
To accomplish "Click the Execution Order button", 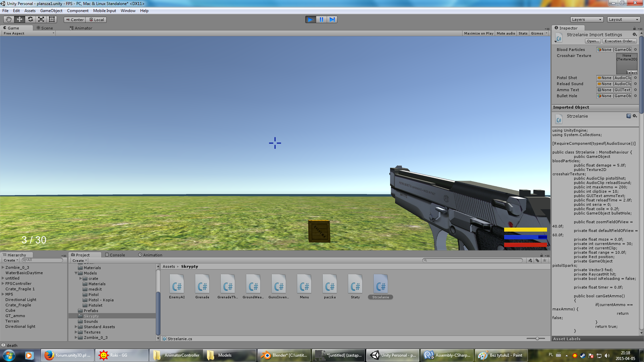I will [x=620, y=41].
